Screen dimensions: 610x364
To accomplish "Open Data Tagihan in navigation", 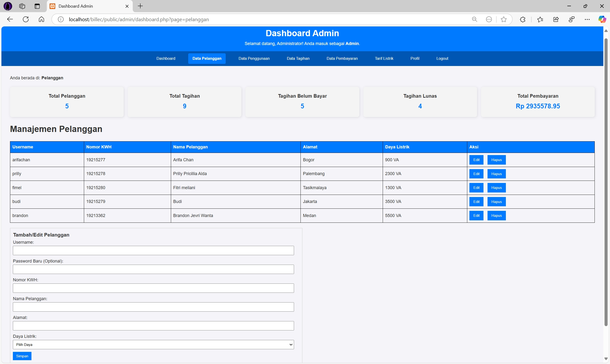I will click(x=298, y=58).
